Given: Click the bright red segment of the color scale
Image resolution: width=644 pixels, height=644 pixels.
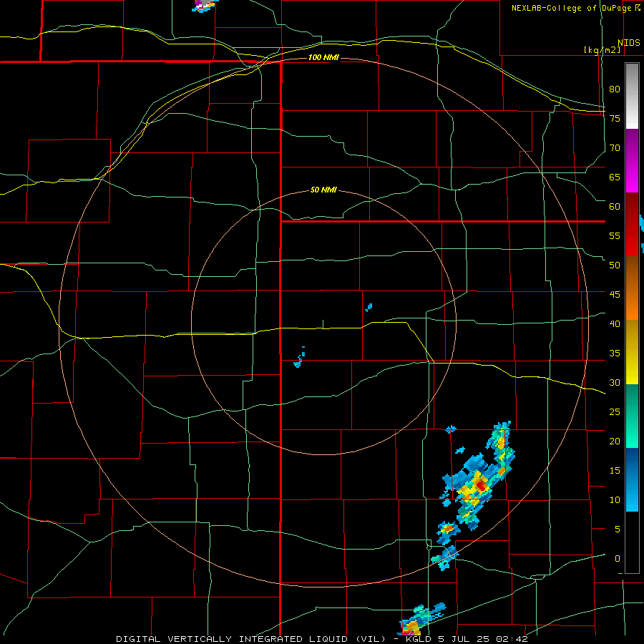Looking at the screenshot, I should [632, 224].
